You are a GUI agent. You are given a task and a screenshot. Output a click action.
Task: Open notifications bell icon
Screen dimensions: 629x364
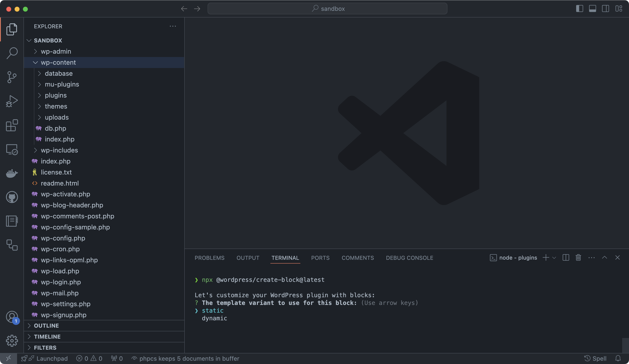(618, 359)
